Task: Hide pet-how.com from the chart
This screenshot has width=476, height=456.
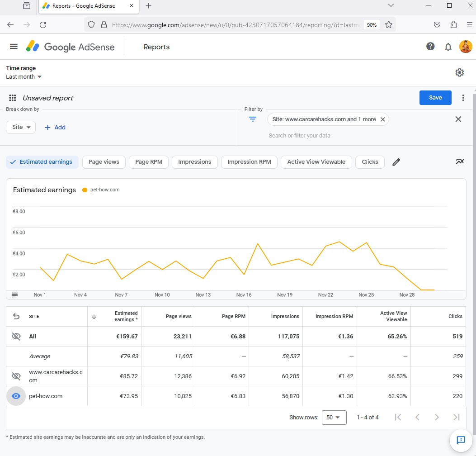Action: (x=16, y=396)
